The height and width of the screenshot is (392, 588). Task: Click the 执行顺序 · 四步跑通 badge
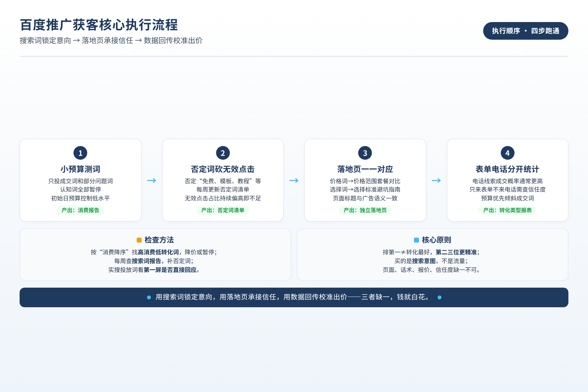[x=526, y=31]
